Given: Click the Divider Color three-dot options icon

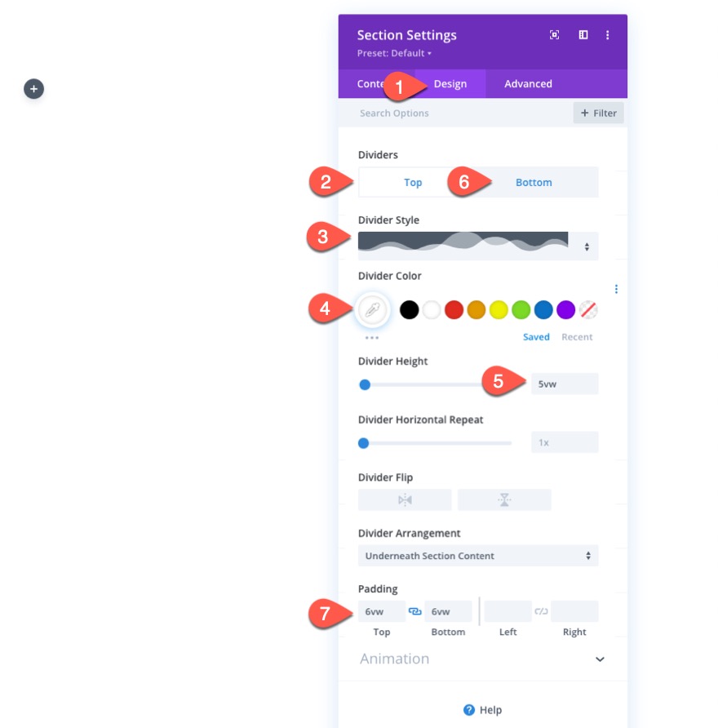Looking at the screenshot, I should (616, 289).
